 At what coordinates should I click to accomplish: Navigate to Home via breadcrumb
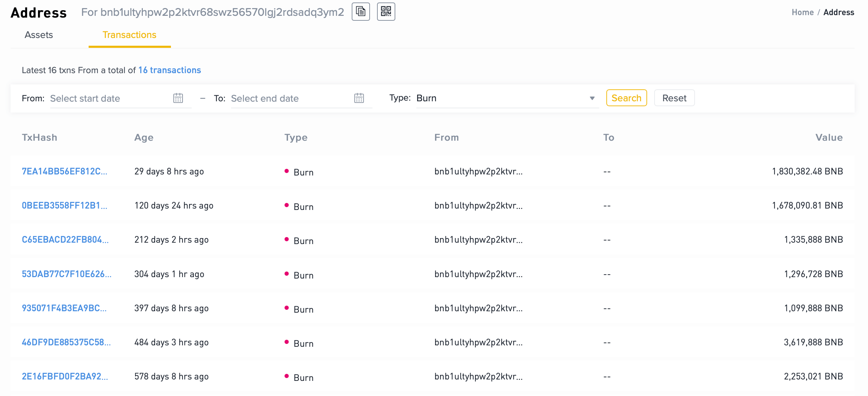click(802, 12)
